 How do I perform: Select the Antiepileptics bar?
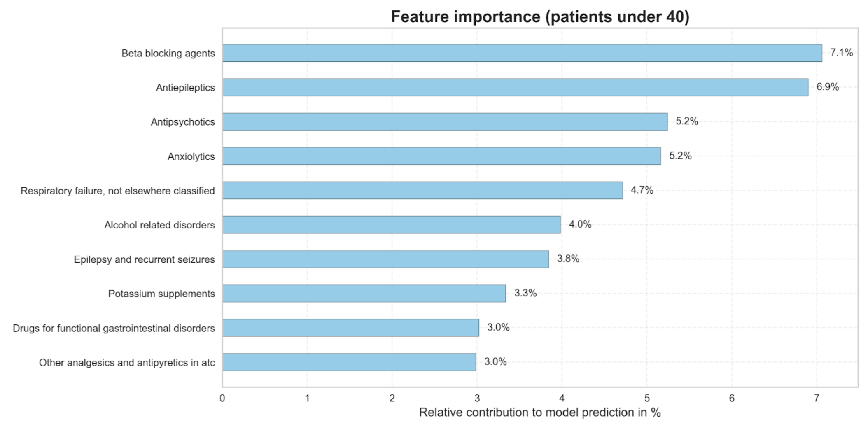(515, 87)
